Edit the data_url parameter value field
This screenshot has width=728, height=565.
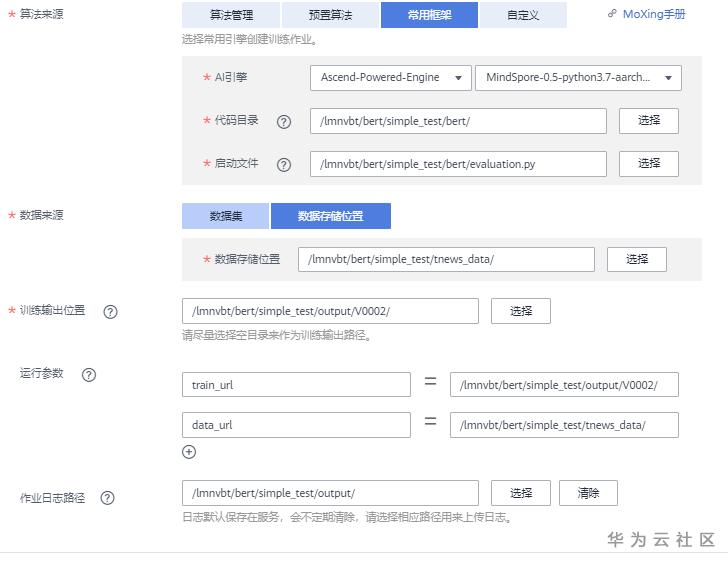[x=564, y=425]
